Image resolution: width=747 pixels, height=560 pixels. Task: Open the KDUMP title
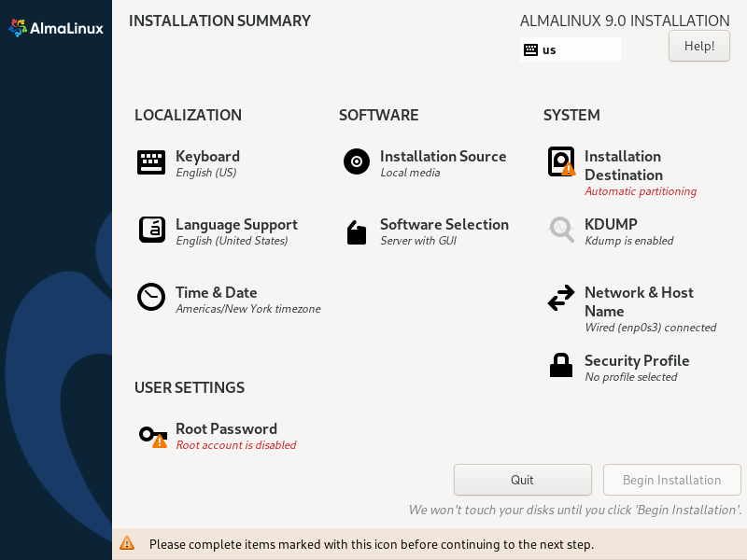pyautogui.click(x=611, y=224)
